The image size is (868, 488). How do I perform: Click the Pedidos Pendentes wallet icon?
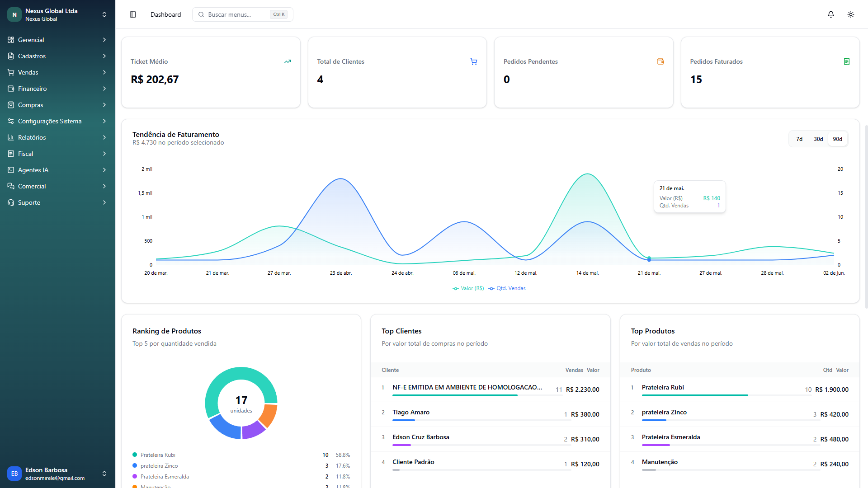click(660, 61)
